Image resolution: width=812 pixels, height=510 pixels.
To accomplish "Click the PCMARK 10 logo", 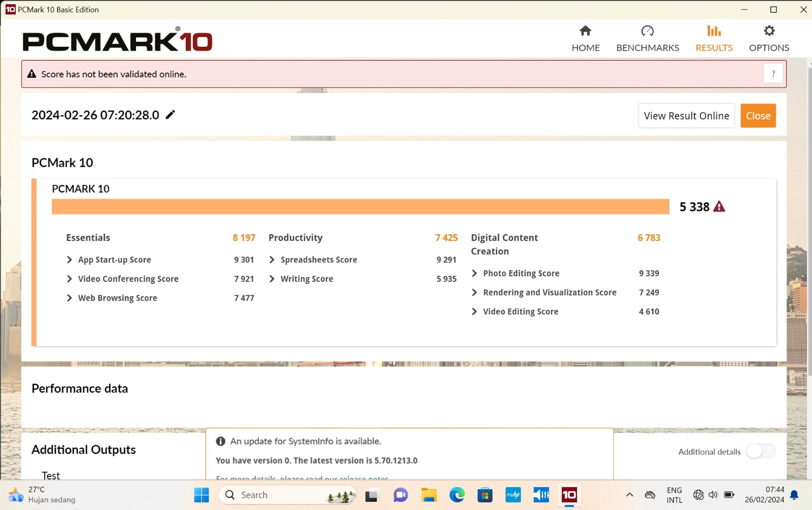I will (117, 40).
